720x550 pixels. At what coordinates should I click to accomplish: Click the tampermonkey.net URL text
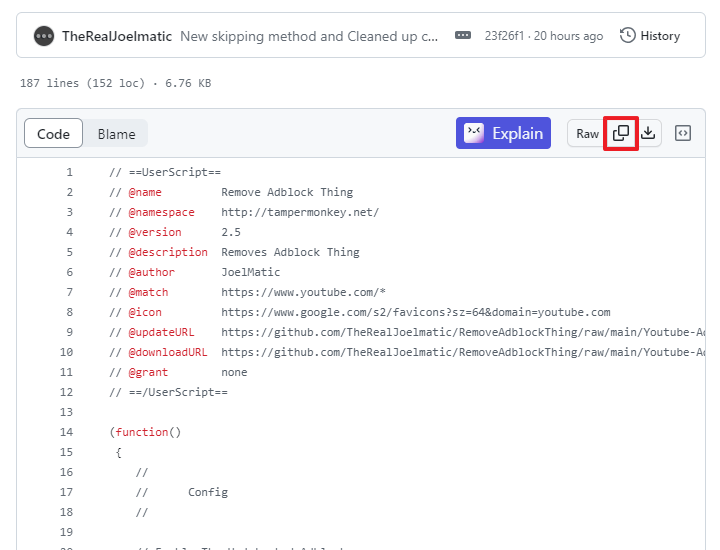pyautogui.click(x=300, y=212)
